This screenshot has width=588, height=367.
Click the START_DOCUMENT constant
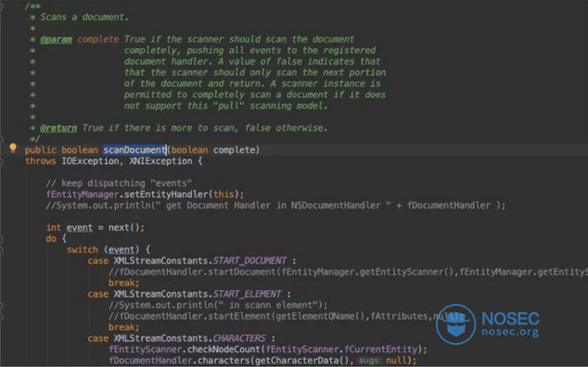[249, 261]
